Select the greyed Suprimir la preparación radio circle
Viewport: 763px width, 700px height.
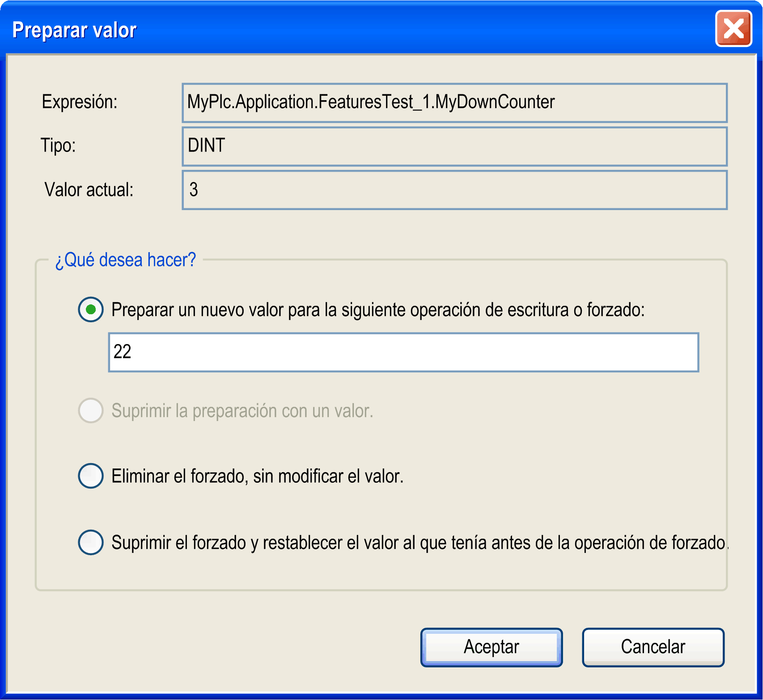91,410
